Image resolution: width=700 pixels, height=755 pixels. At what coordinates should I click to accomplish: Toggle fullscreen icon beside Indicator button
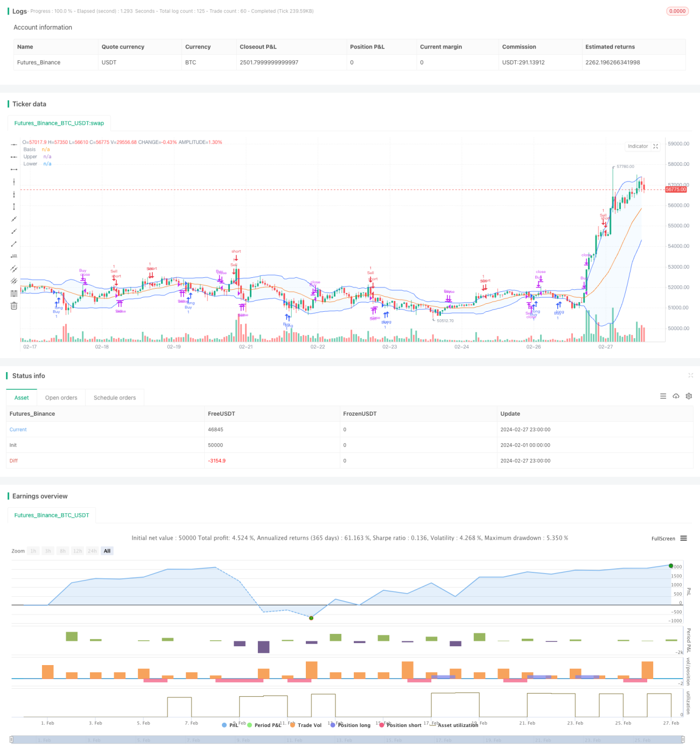point(655,146)
